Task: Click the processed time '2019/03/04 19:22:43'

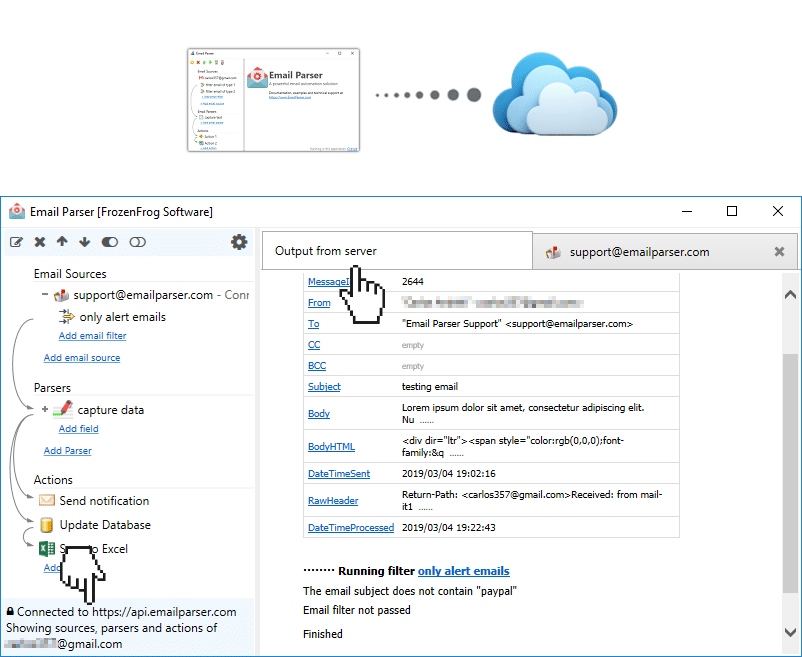Action: pyautogui.click(x=449, y=527)
